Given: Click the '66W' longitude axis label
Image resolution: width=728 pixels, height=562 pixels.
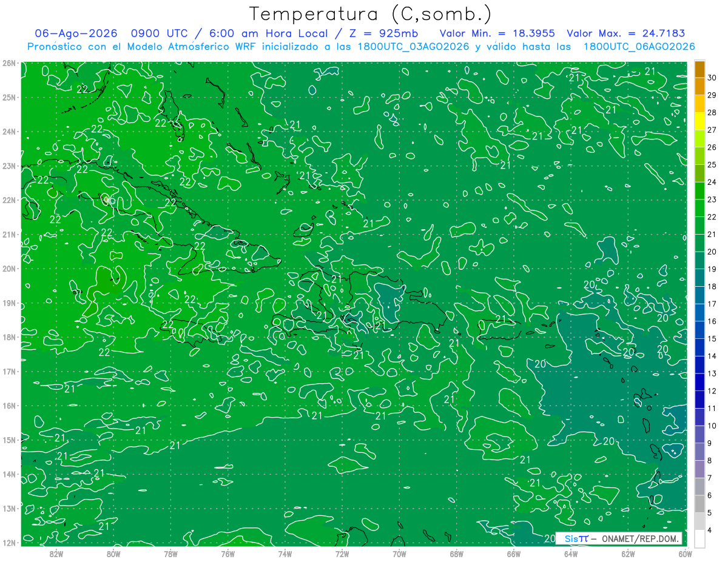Looking at the screenshot, I should tap(514, 554).
